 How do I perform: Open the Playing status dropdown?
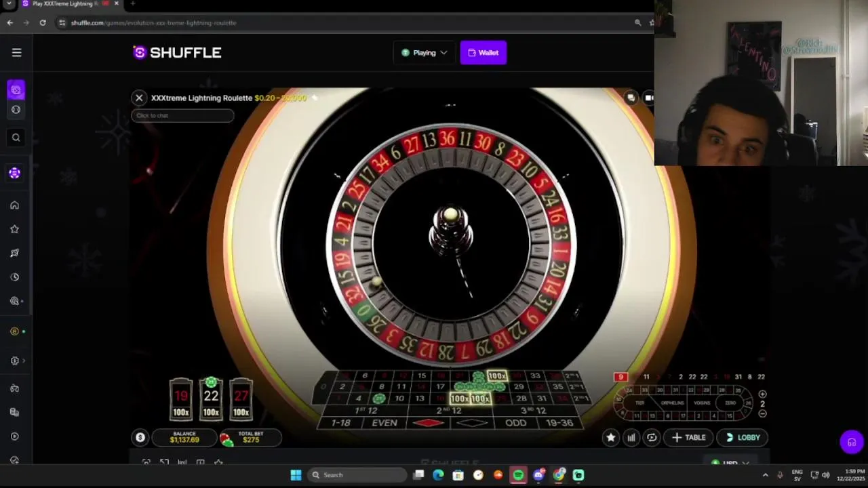coord(425,53)
